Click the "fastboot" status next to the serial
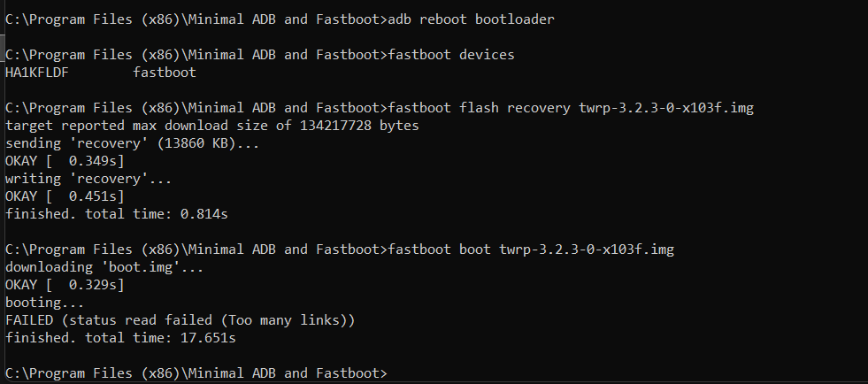Viewport: 868px width, 384px height. click(164, 73)
